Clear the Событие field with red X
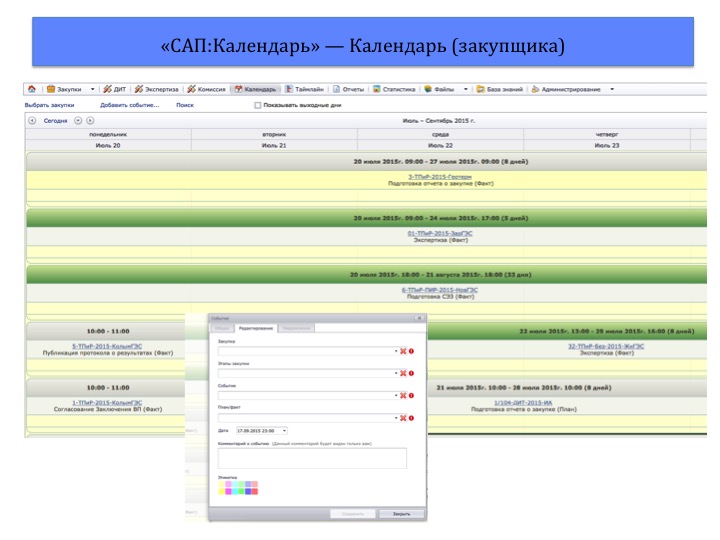 (x=403, y=395)
